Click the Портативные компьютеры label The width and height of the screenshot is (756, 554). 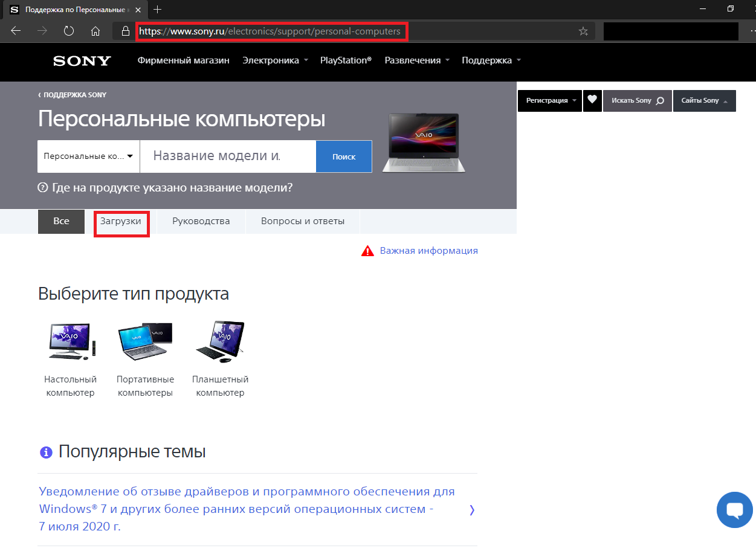coord(145,386)
